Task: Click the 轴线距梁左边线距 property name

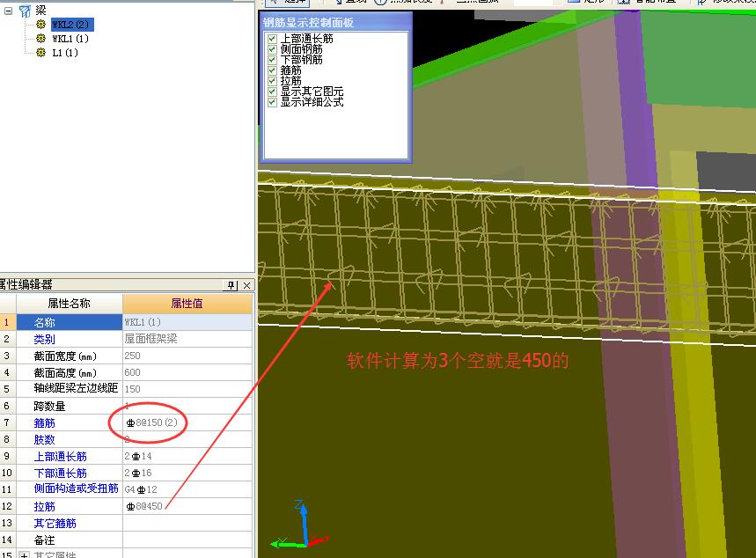Action: pos(76,388)
